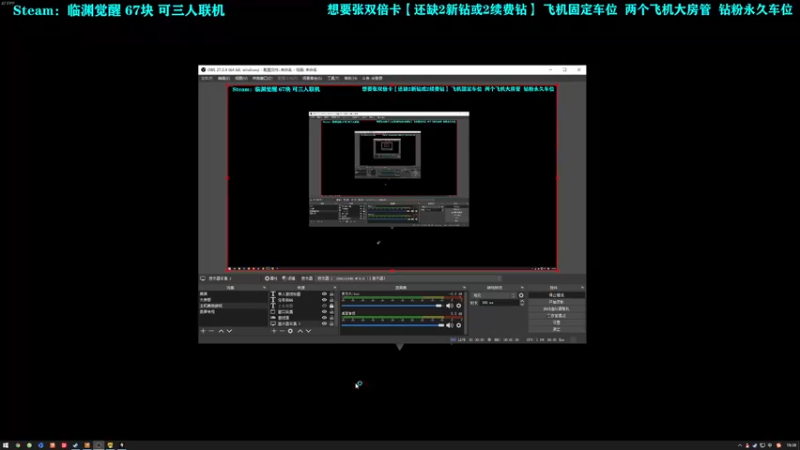Pop out the Scene Transitions dock panel
Viewport: 800px width, 450px height.
[522, 288]
